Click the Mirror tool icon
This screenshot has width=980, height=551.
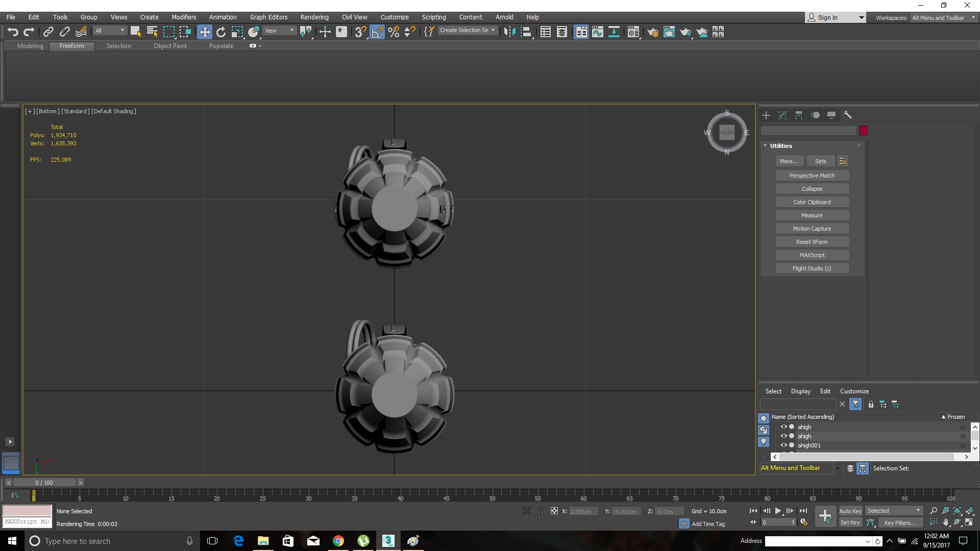click(509, 32)
